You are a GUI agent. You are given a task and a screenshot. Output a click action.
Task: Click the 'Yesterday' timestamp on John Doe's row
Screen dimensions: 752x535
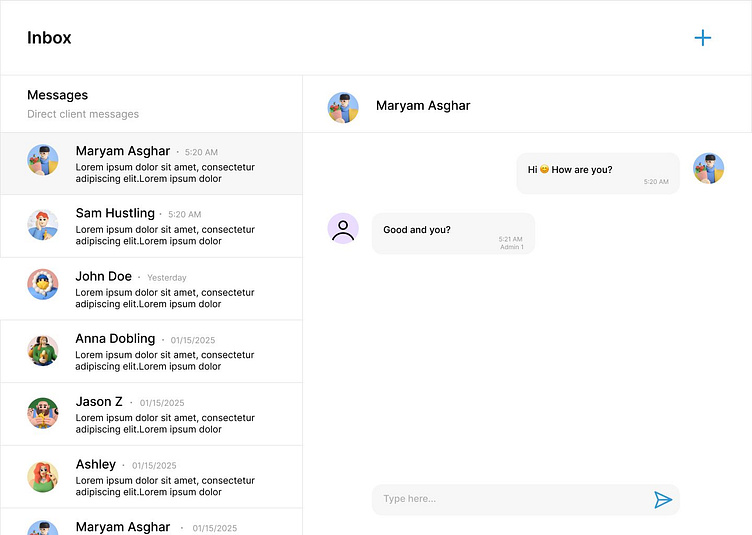pyautogui.click(x=167, y=278)
